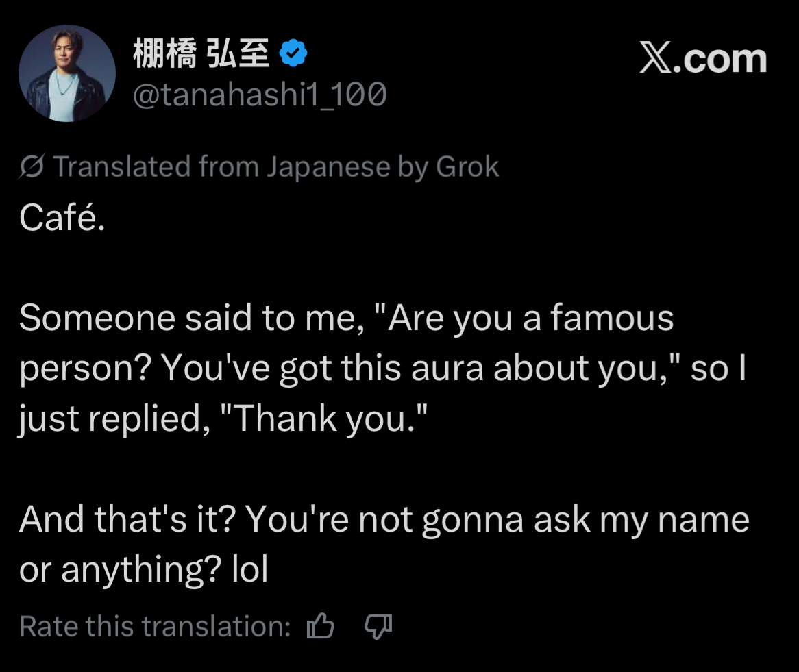Open the 棚橋 弘至 display name
Image resolution: width=799 pixels, height=672 pixels.
pos(201,55)
